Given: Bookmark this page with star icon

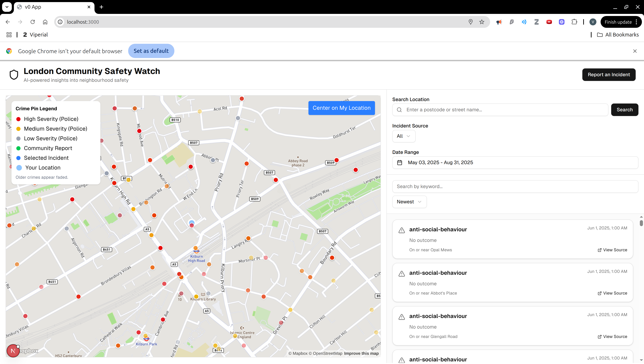Looking at the screenshot, I should 482,22.
